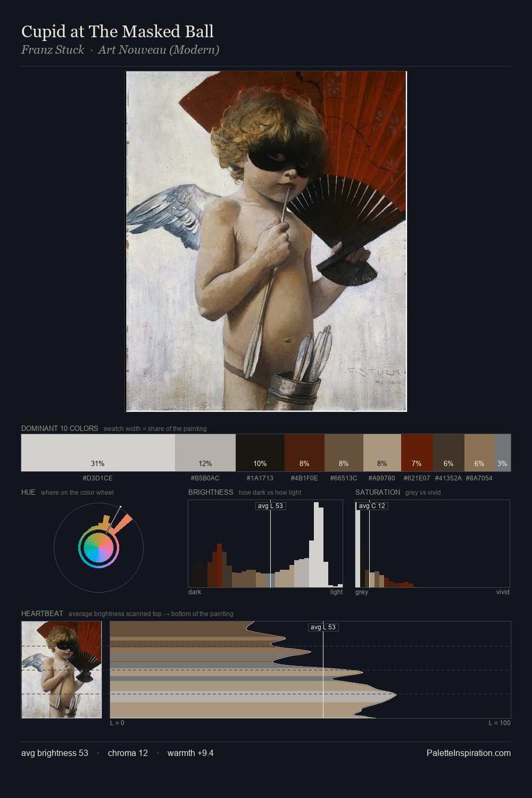The width and height of the screenshot is (532, 798).
Task: Open the main Cupid painting image
Action: 266,241
